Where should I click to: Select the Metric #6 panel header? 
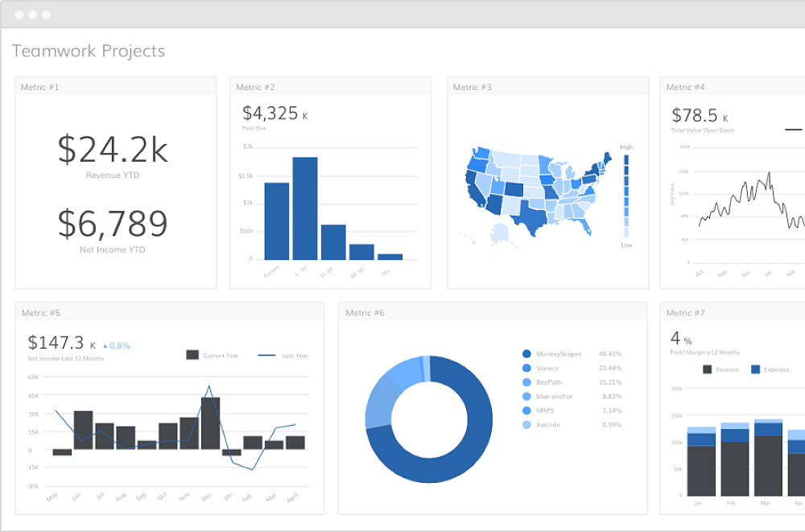point(493,312)
